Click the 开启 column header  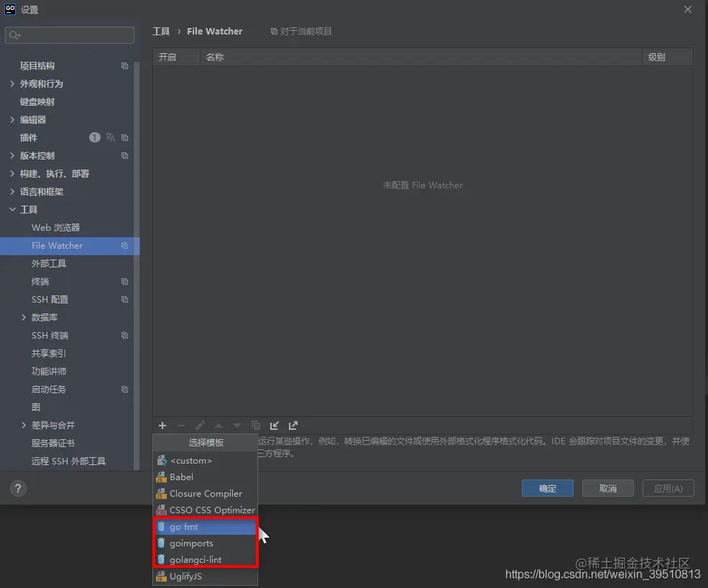click(177, 58)
